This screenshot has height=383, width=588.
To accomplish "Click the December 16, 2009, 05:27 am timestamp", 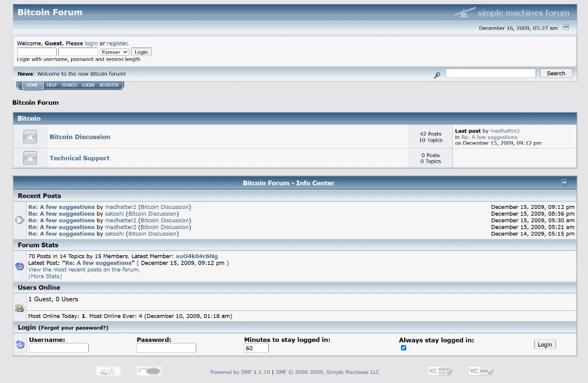I will [519, 28].
